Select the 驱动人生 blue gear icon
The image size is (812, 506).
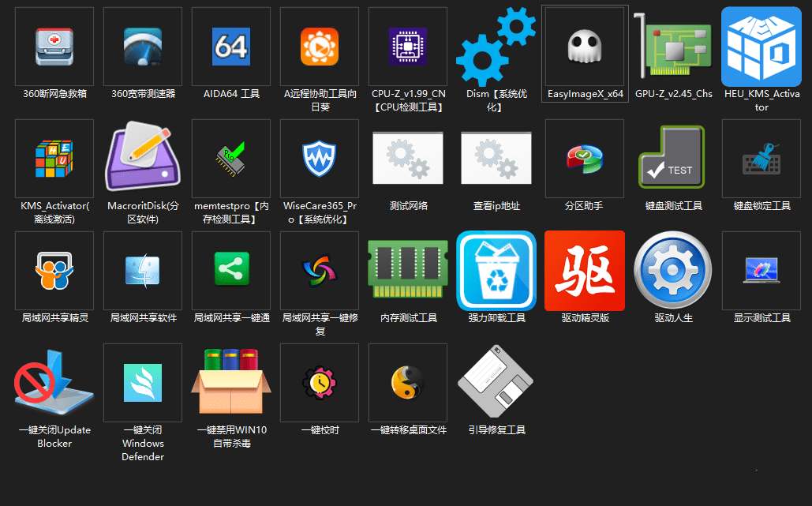click(x=672, y=270)
